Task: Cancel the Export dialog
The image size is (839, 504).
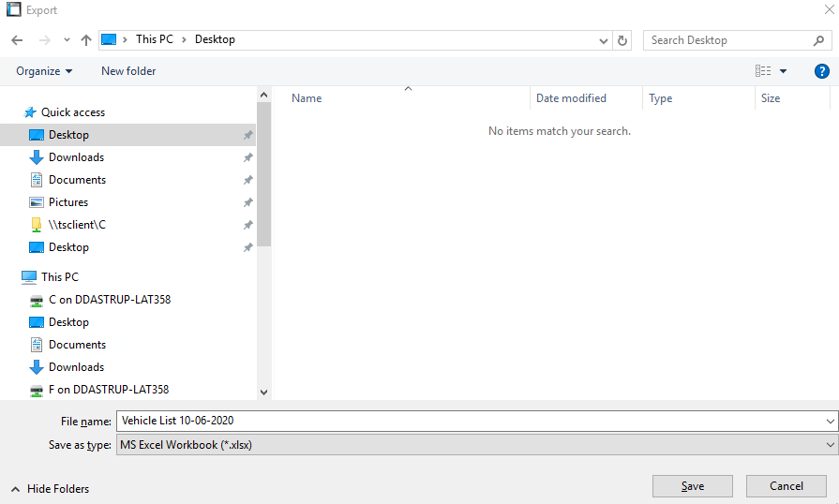Action: click(x=786, y=486)
